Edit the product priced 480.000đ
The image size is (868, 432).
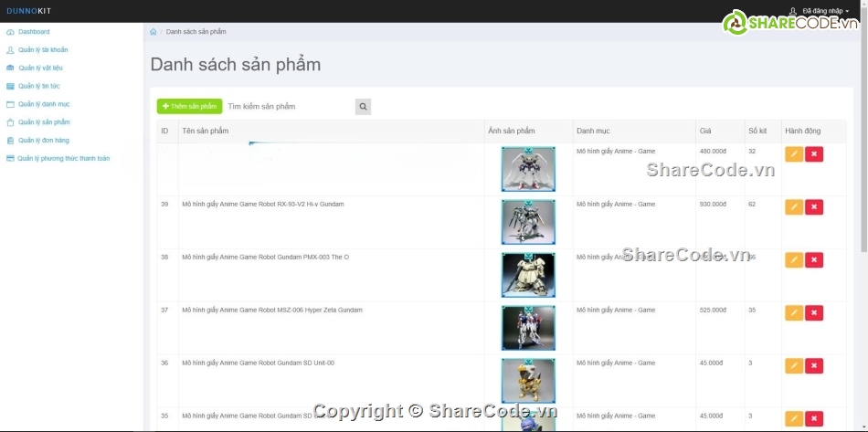point(794,154)
